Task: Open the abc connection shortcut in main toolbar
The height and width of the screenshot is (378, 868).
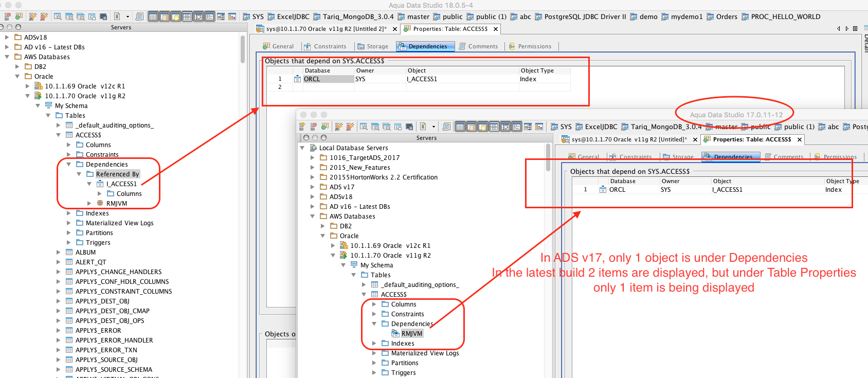Action: pyautogui.click(x=520, y=17)
